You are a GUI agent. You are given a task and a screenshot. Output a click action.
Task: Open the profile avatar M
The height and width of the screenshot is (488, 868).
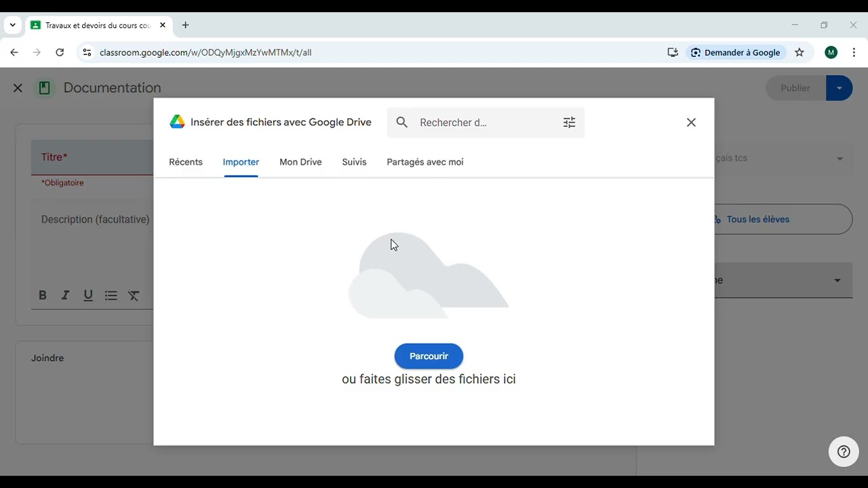(x=831, y=52)
